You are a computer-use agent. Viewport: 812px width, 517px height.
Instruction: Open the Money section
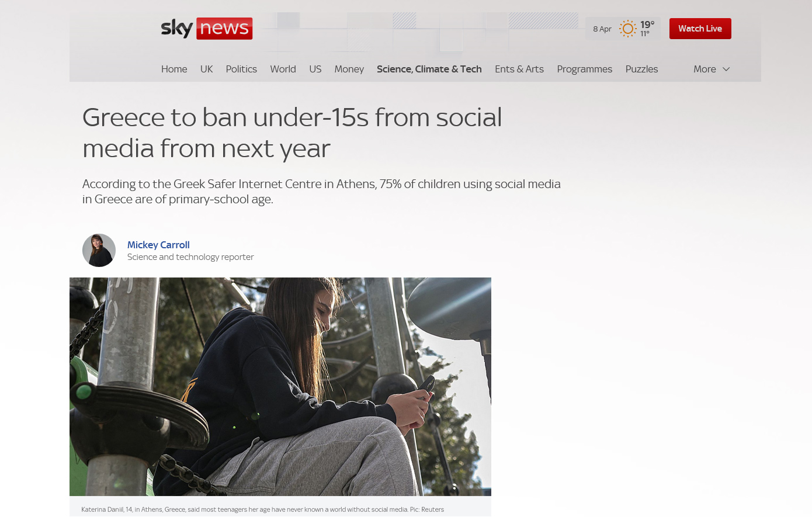pyautogui.click(x=349, y=69)
